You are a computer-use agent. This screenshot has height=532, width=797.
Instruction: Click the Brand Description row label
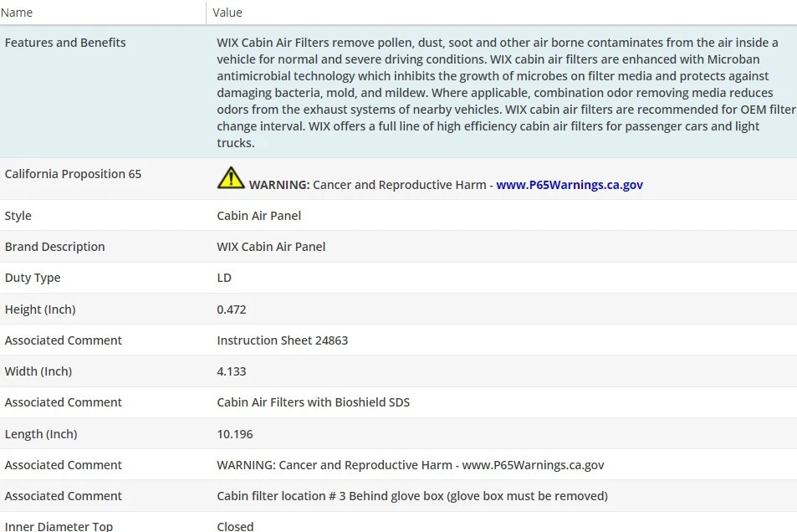point(55,247)
